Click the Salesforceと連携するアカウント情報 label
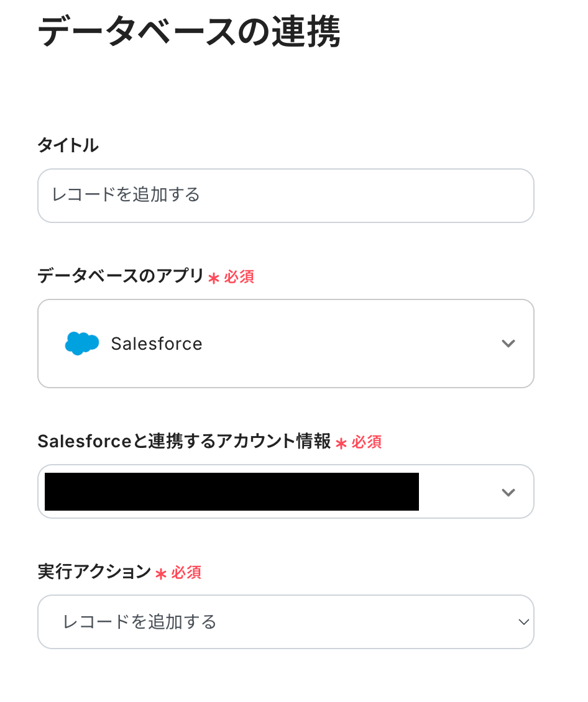The image size is (588, 702). (x=184, y=442)
